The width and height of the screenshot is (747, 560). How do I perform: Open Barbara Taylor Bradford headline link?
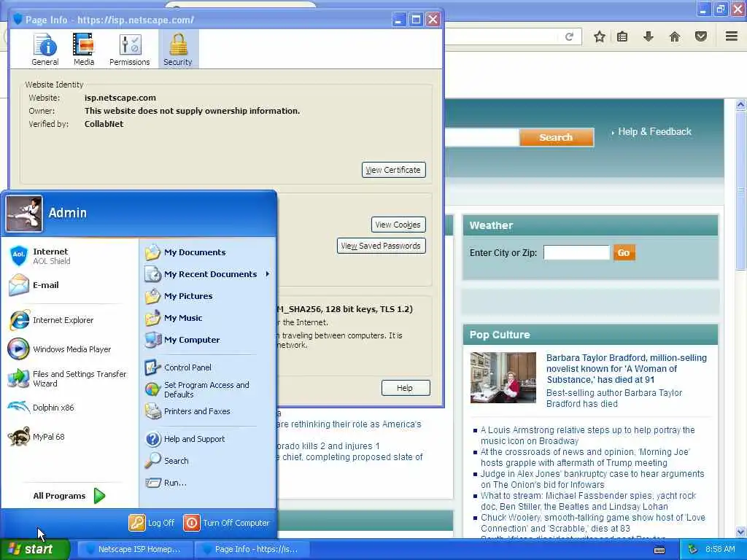point(627,368)
